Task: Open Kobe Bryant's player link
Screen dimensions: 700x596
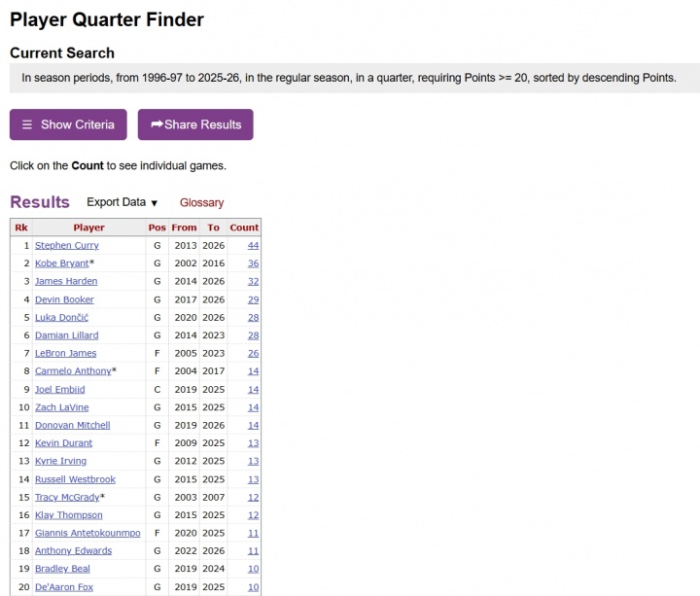Action: click(61, 263)
